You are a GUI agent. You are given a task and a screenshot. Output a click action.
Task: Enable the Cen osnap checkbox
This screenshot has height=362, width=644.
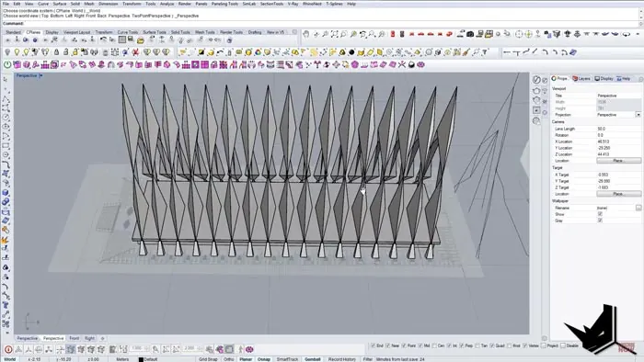[434, 345]
